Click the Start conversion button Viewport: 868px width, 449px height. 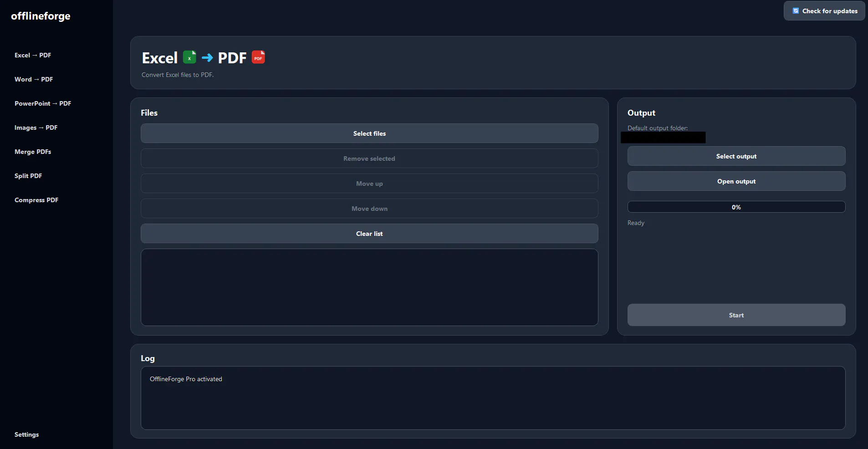coord(736,315)
